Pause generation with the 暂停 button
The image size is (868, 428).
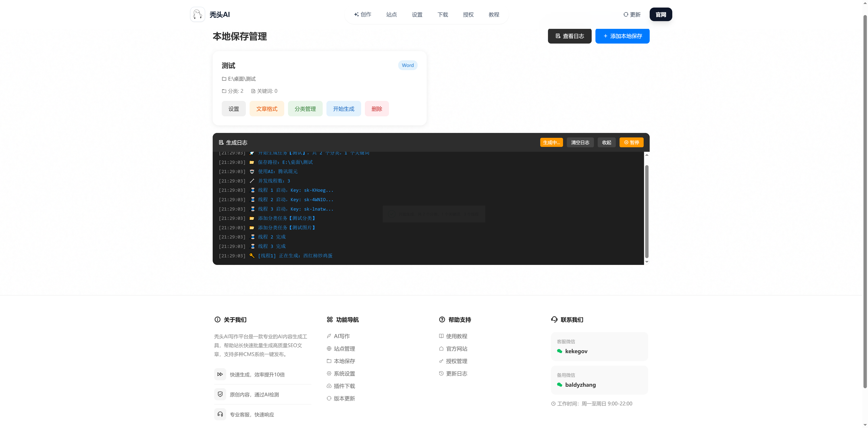click(631, 143)
